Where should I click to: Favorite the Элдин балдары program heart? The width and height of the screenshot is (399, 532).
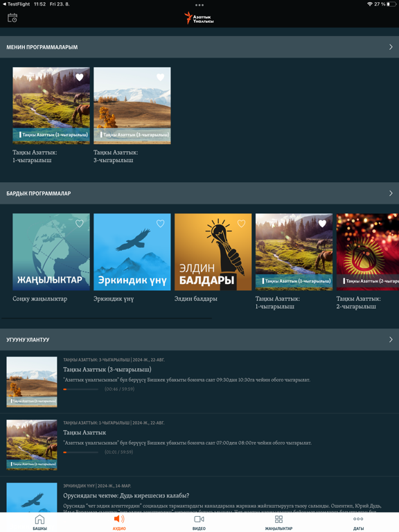pyautogui.click(x=241, y=223)
